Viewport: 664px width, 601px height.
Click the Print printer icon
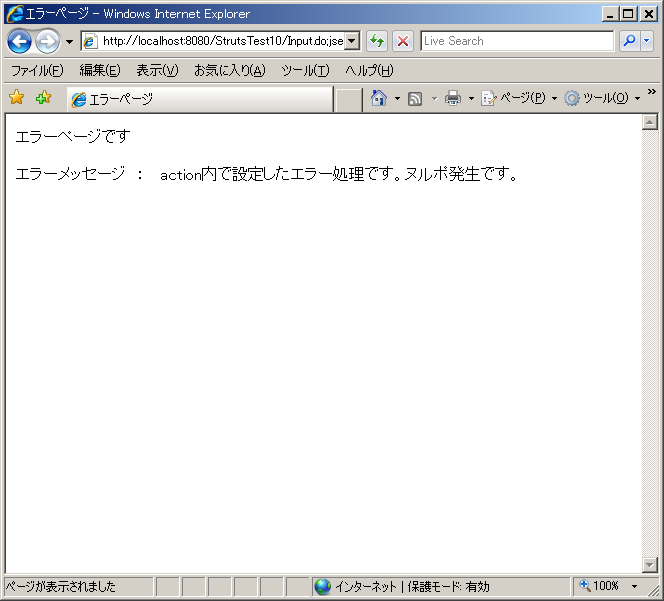click(x=453, y=98)
